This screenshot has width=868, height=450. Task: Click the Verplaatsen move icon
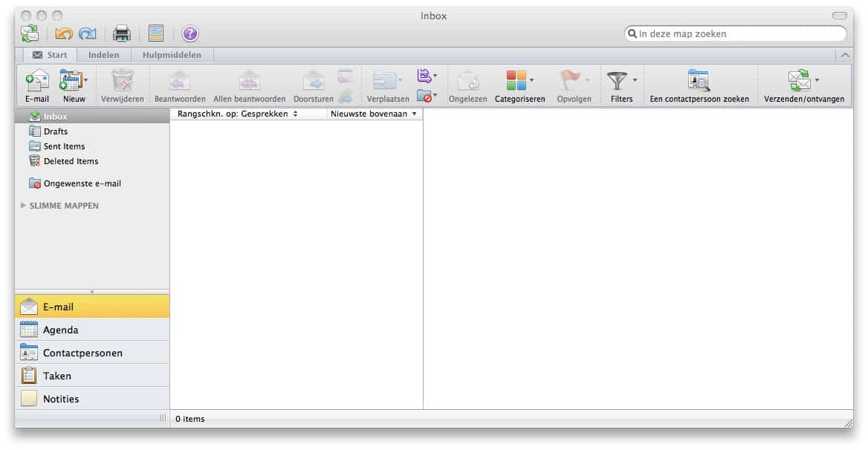385,81
